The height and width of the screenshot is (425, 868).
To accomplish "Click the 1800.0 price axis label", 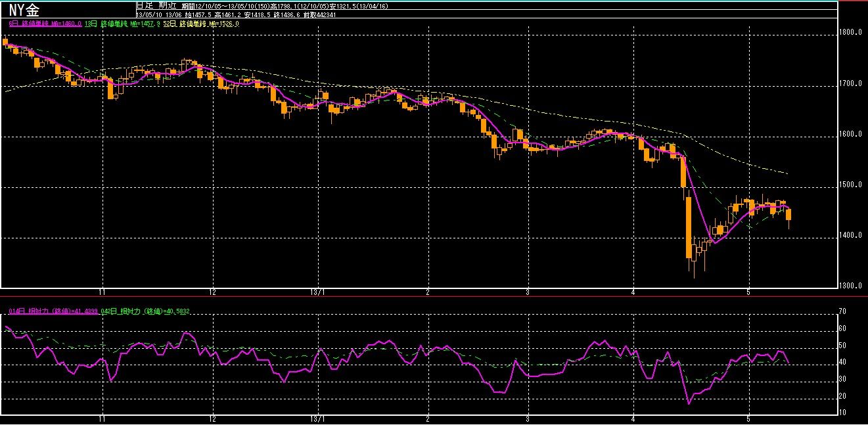I will coord(851,32).
